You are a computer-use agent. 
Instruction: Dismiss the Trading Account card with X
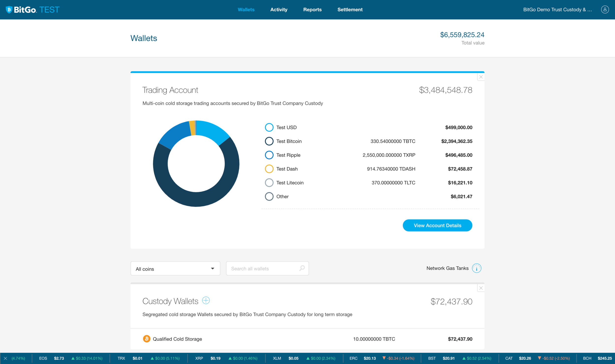coord(481,77)
